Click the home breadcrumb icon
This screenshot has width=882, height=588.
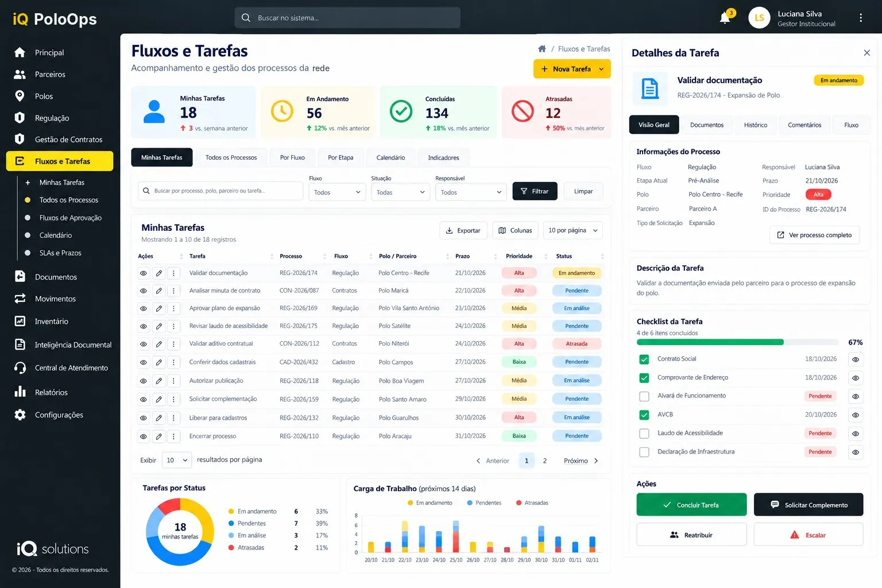tap(542, 49)
